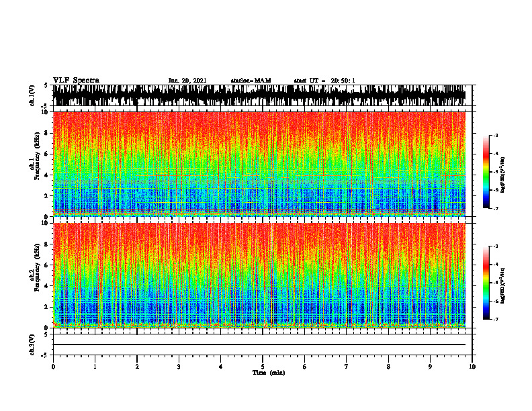The height and width of the screenshot is (411, 532).
Task: Click the "-3" label on ch.2 colorbar
Action: point(496,246)
